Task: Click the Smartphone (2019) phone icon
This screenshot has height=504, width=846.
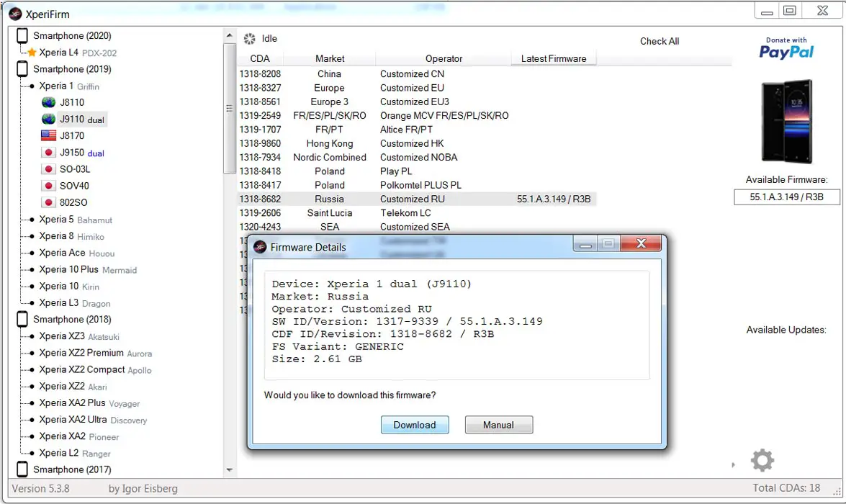Action: 22,69
